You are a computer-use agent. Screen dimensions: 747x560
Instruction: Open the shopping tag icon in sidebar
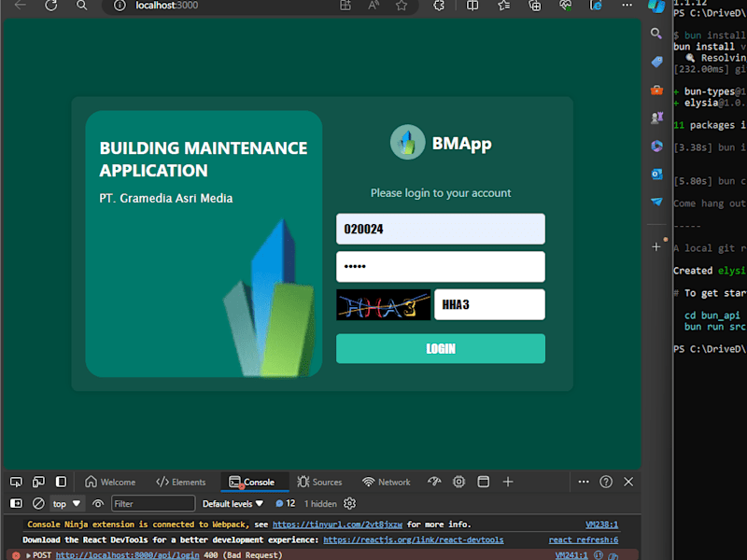656,62
